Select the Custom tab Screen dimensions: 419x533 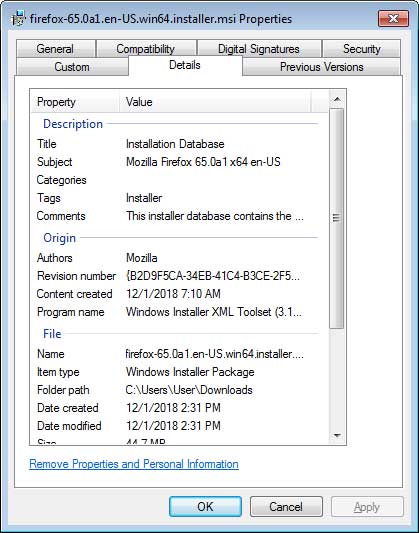[72, 67]
